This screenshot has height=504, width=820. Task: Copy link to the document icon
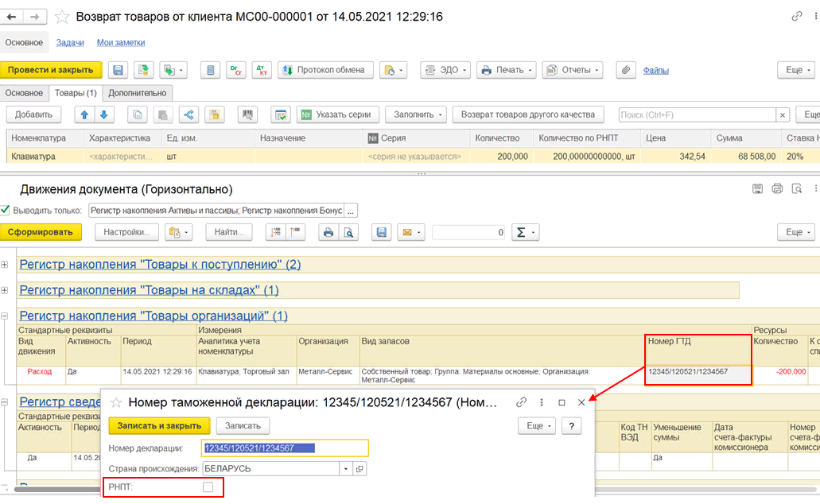(797, 17)
